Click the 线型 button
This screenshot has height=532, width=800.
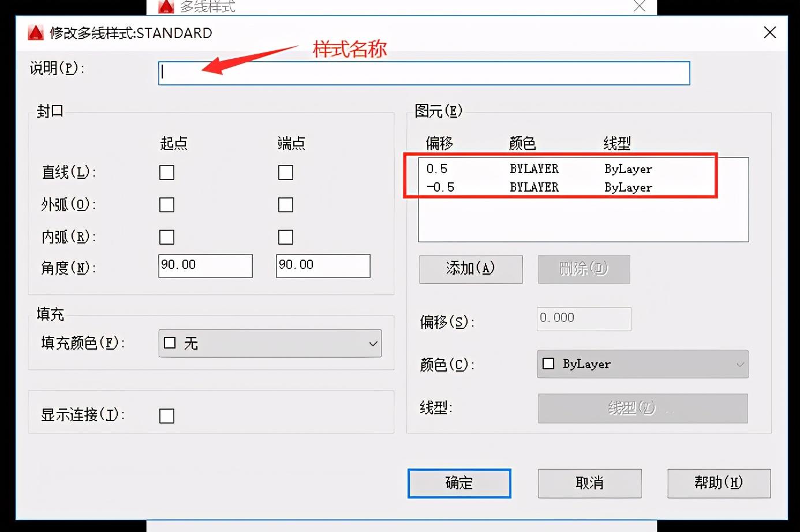click(x=642, y=409)
